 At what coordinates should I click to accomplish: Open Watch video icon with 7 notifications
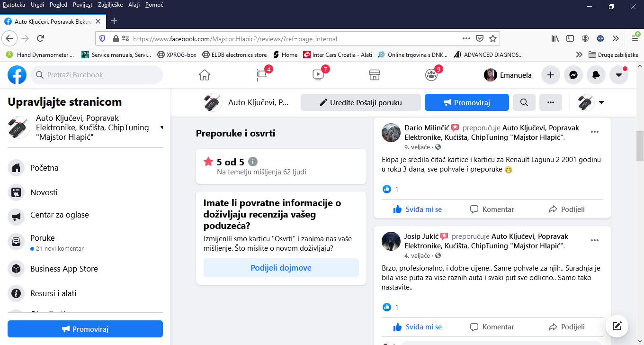coord(318,75)
